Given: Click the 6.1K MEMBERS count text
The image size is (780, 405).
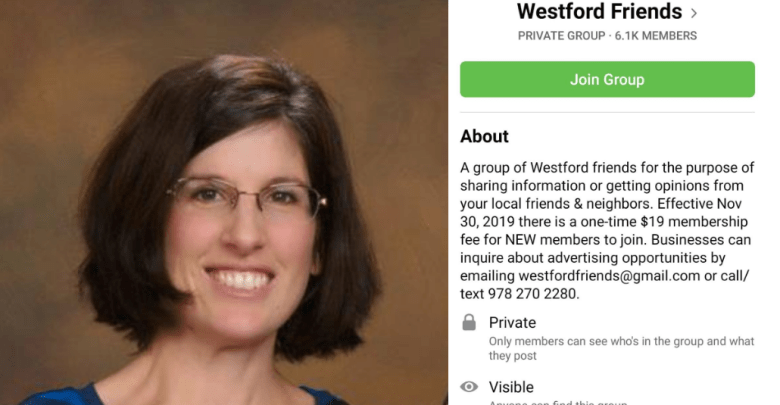Looking at the screenshot, I should tap(656, 36).
